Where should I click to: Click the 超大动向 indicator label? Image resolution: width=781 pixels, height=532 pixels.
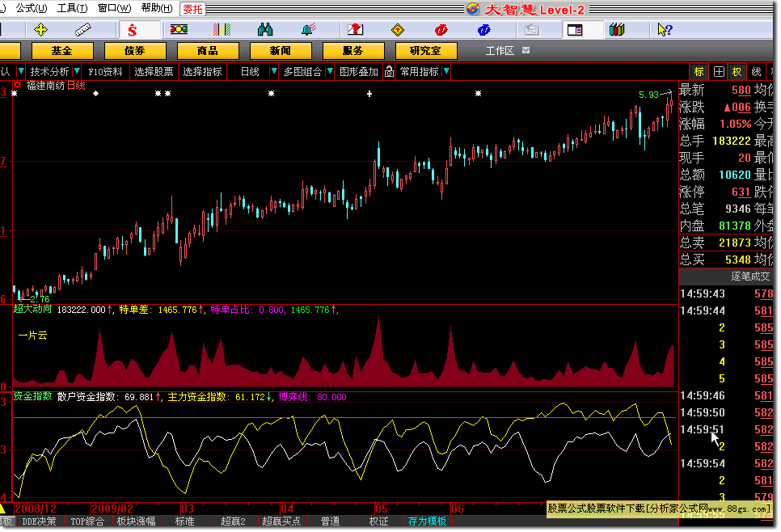click(32, 309)
